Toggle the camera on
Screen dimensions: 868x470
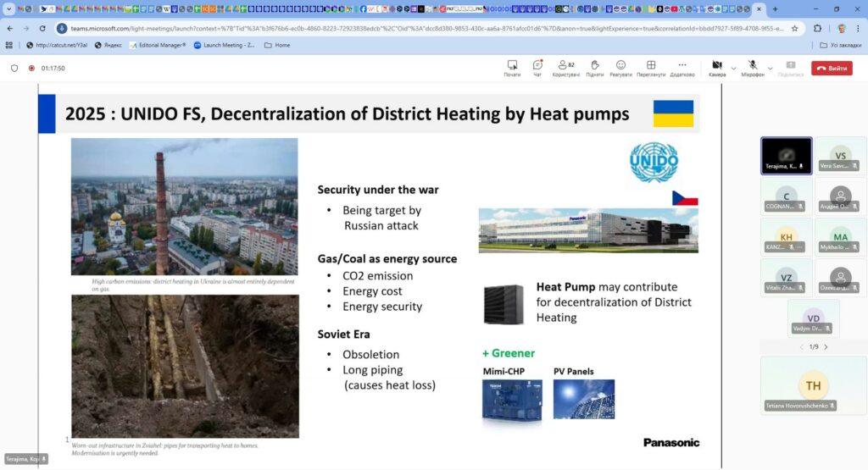click(716, 68)
